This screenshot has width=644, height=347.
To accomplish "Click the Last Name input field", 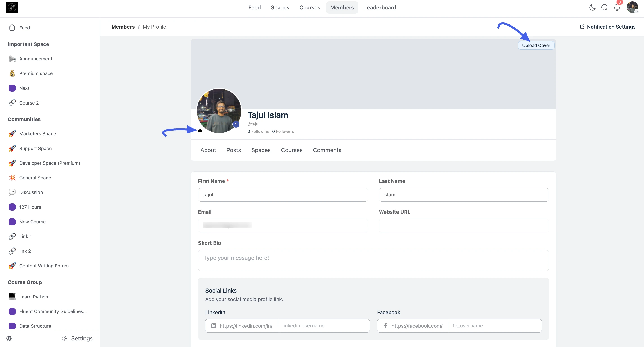I will click(464, 195).
